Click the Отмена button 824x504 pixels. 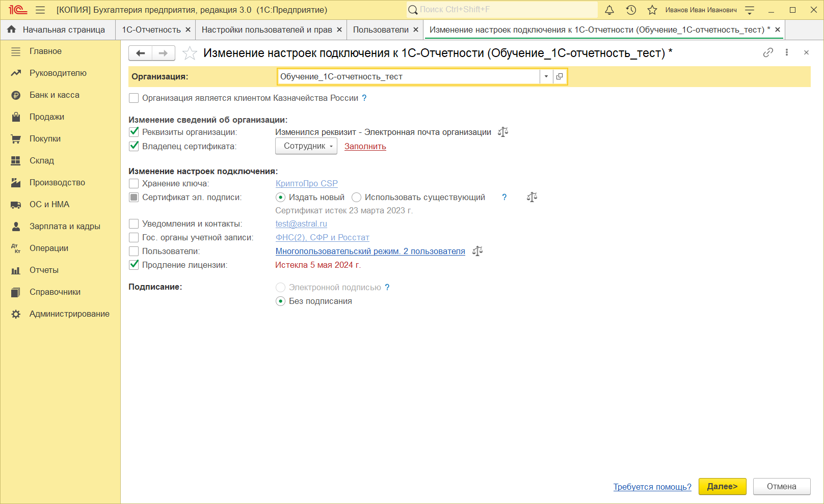[x=782, y=487]
